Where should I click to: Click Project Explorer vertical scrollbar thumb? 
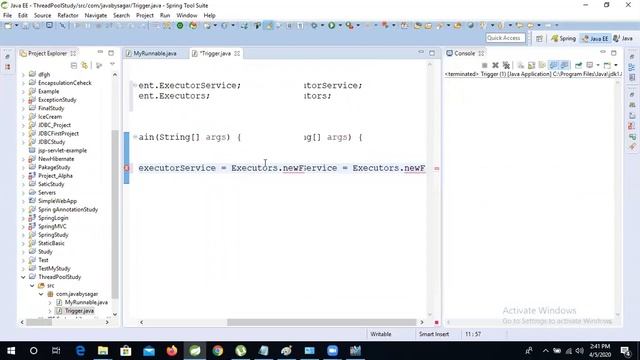(x=115, y=214)
